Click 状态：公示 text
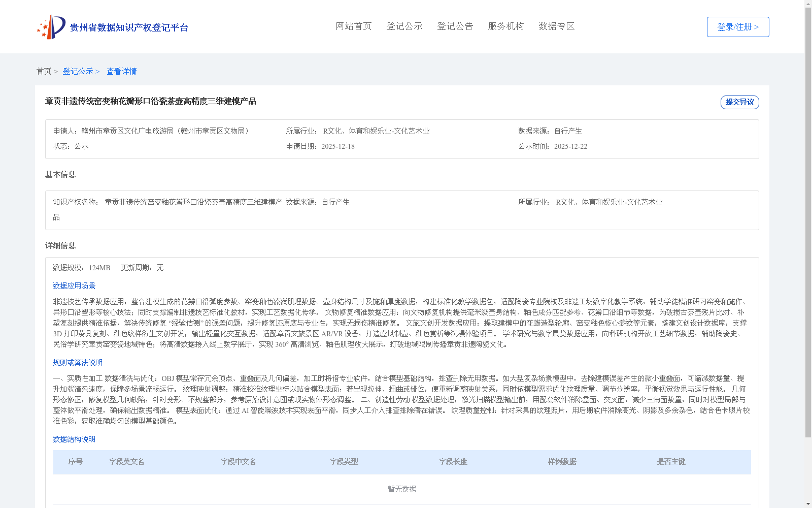The width and height of the screenshot is (812, 508). [x=71, y=146]
